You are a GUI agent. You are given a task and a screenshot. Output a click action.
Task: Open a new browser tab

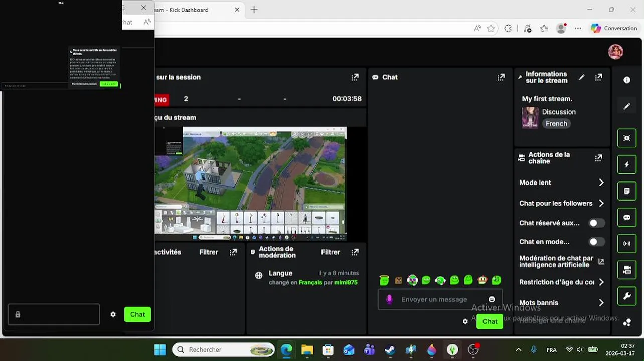[x=254, y=10]
